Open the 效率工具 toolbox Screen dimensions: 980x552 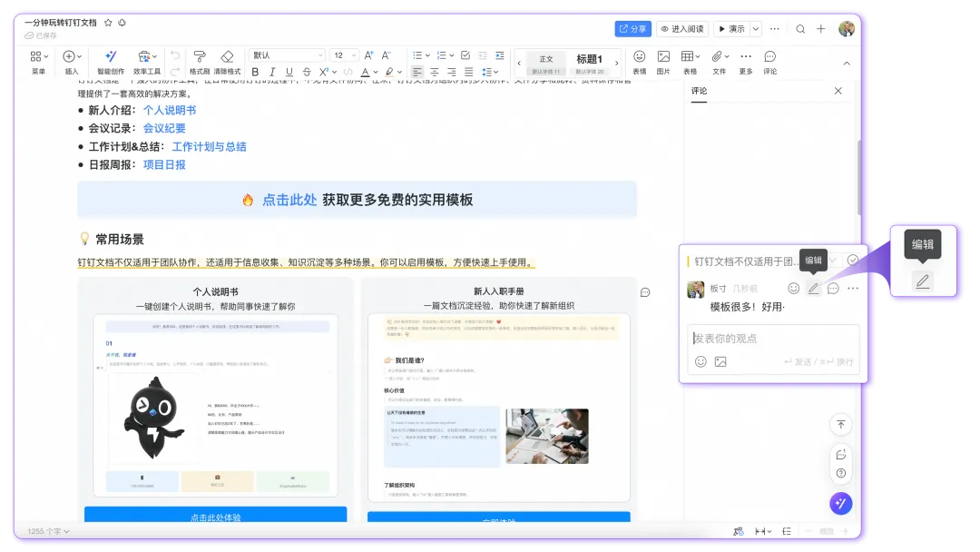click(147, 62)
